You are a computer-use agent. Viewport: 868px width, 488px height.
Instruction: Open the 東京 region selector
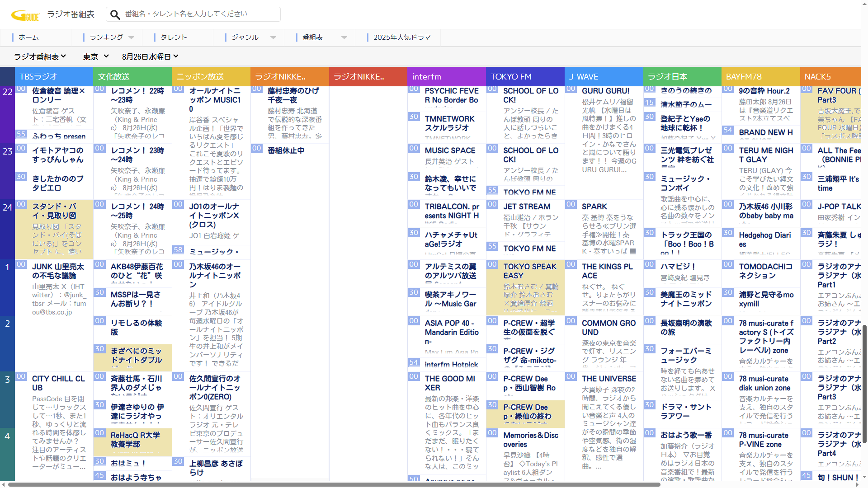(96, 56)
